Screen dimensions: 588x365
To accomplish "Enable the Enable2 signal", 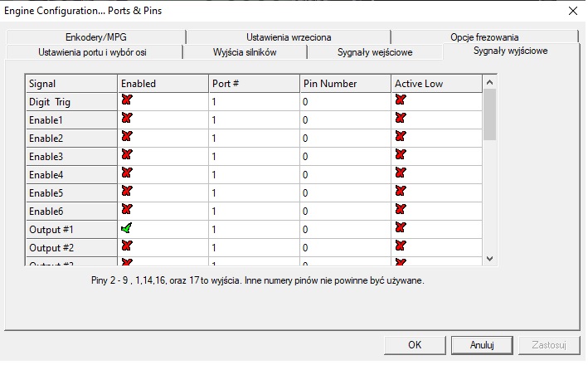I will click(x=127, y=136).
